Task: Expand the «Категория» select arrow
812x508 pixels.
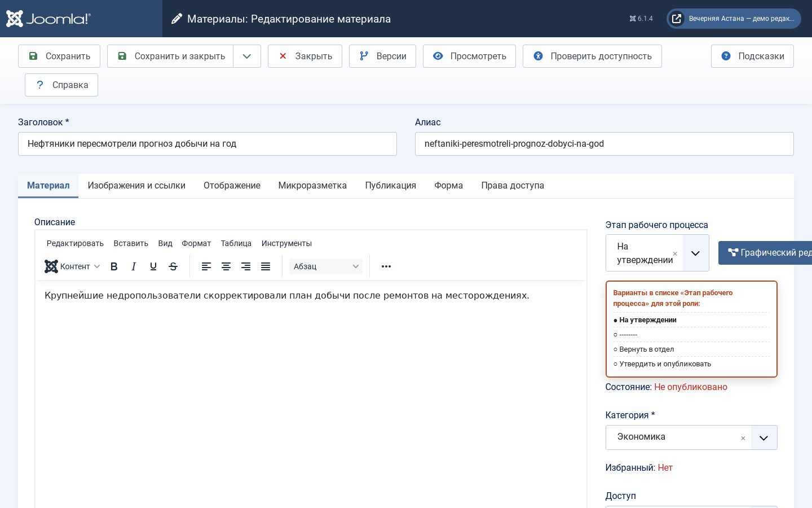Action: point(764,437)
